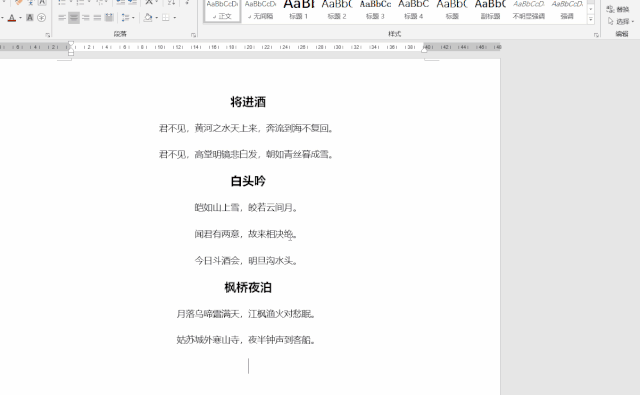Click the line starting 君不见，高堂明镜
Viewport: 640px width, 395px height.
pos(246,155)
